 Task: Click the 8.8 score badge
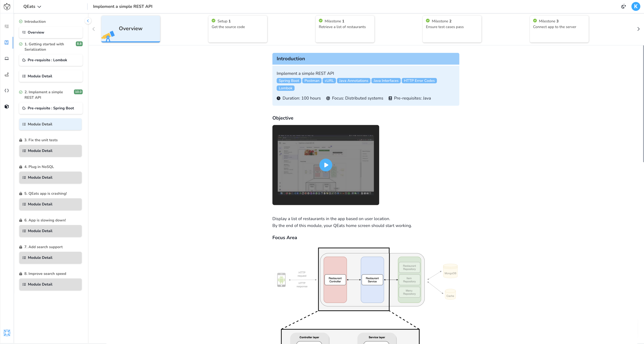79,44
